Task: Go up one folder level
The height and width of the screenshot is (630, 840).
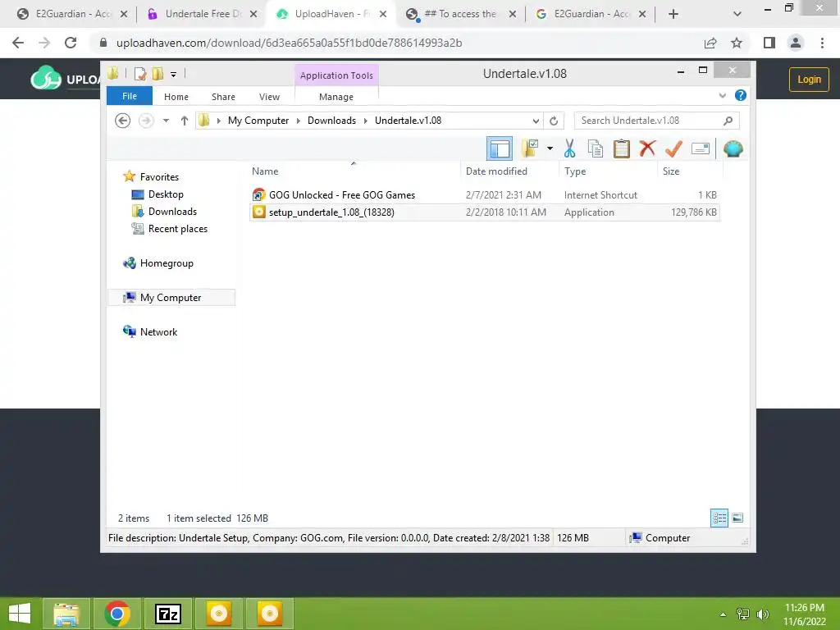Action: coord(185,121)
